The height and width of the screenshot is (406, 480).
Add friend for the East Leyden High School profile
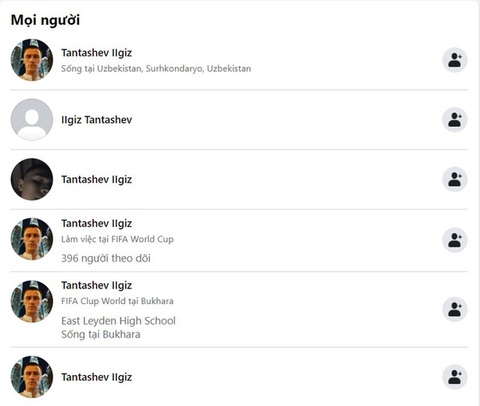[455, 309]
